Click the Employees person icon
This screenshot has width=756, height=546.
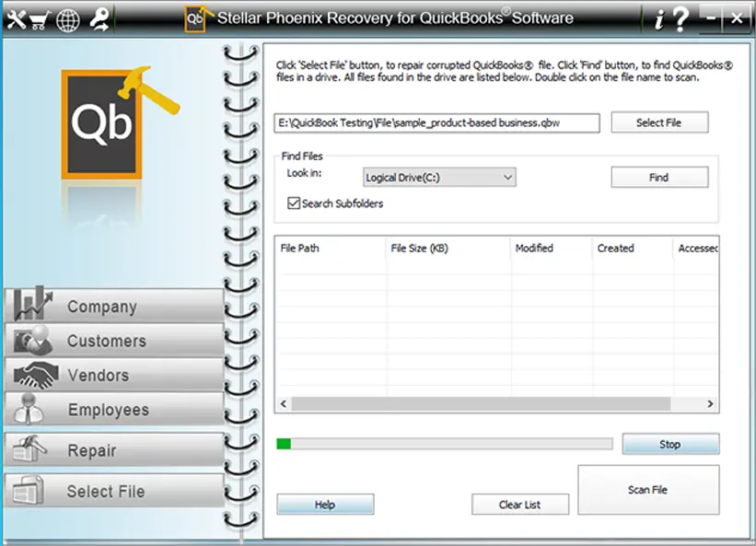(x=29, y=409)
